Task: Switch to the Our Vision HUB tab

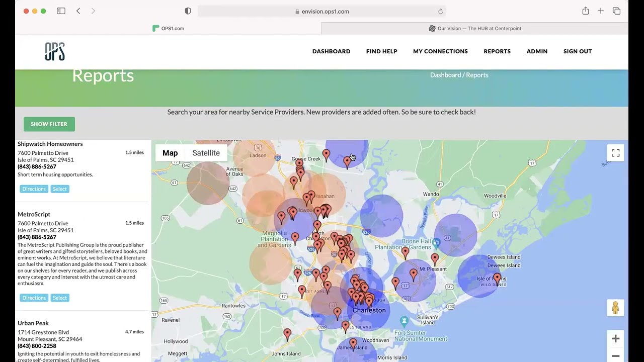Action: [474, 29]
